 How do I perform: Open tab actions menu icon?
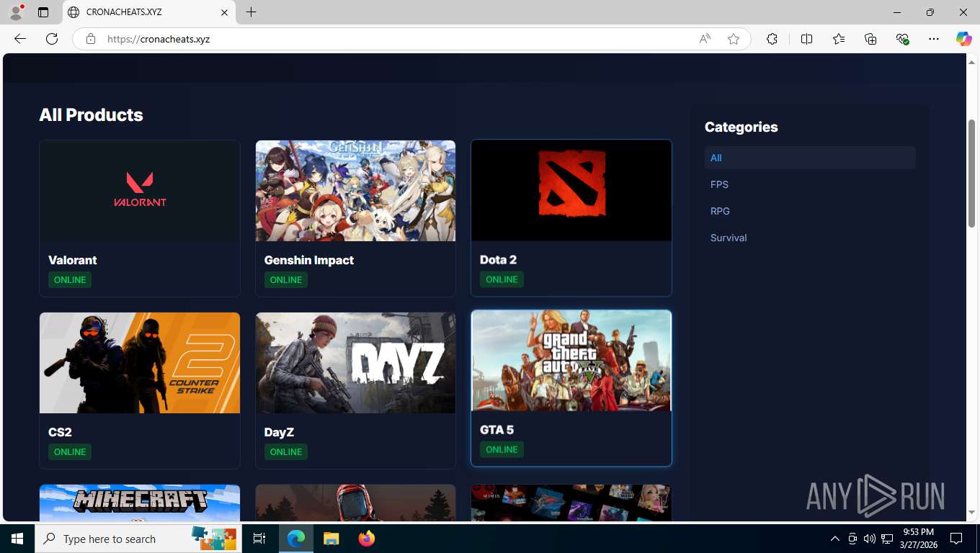point(43,12)
